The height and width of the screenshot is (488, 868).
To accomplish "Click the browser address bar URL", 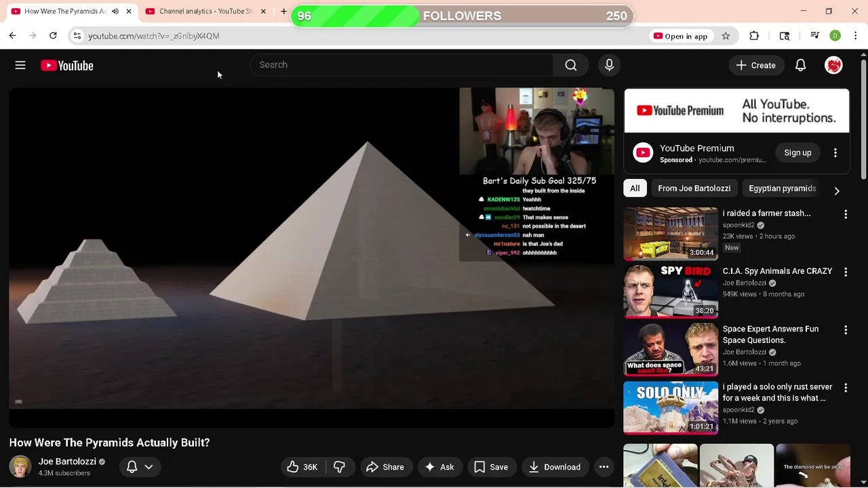I will pyautogui.click(x=154, y=36).
